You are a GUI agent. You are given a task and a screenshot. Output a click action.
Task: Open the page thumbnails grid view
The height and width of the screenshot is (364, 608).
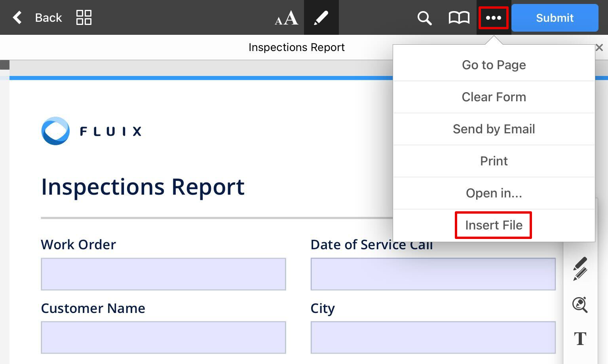point(84,17)
